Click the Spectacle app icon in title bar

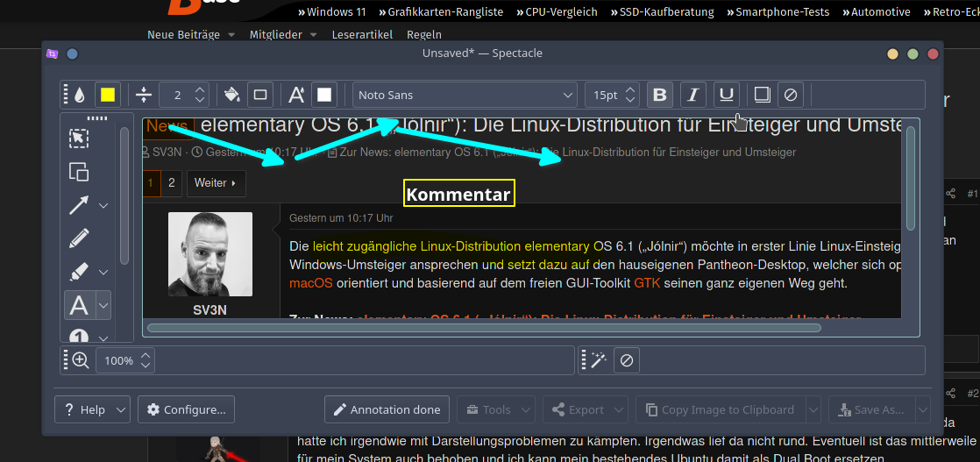tap(53, 53)
